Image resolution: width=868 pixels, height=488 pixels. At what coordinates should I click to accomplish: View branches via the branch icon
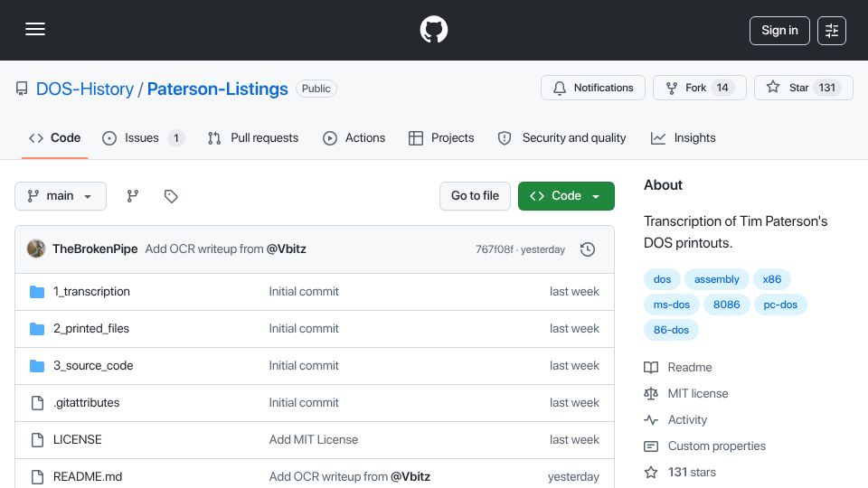point(133,196)
